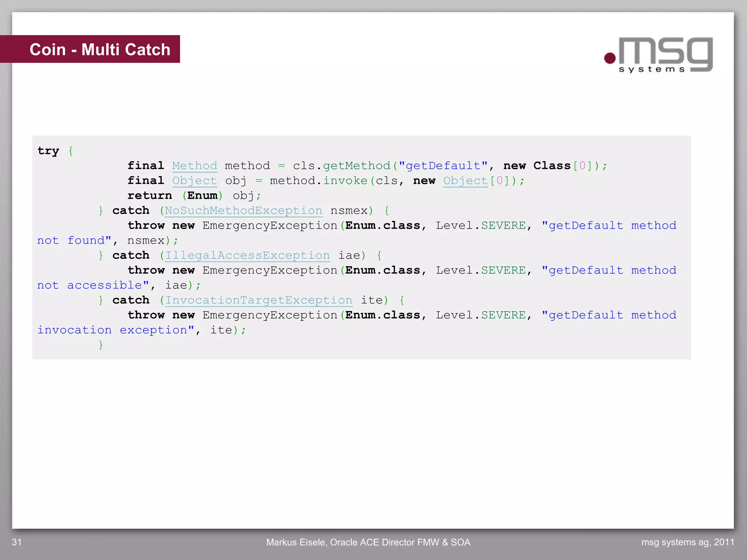
Task: Click the 'invoke' call text
Action: pyautogui.click(x=345, y=181)
